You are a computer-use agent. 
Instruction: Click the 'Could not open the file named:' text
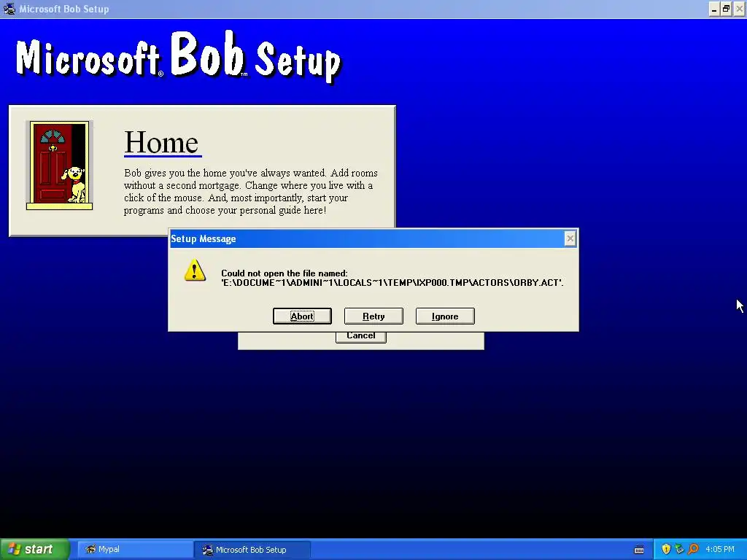(x=285, y=273)
